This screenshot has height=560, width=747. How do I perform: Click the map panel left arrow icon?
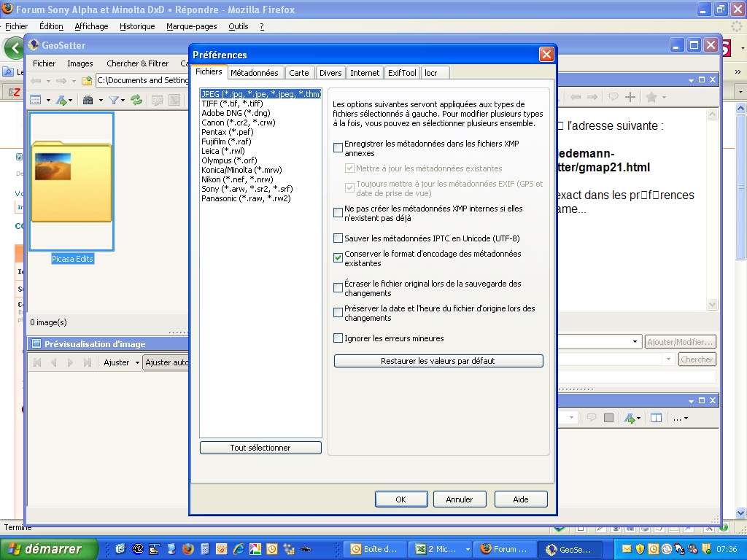pos(576,97)
